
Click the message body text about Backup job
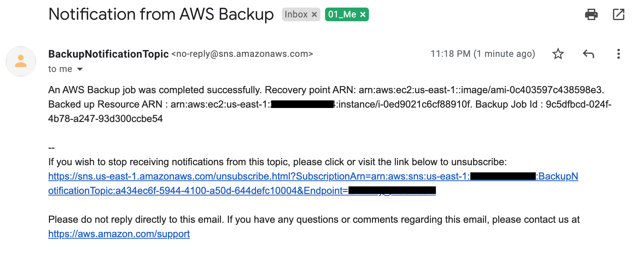click(x=330, y=105)
